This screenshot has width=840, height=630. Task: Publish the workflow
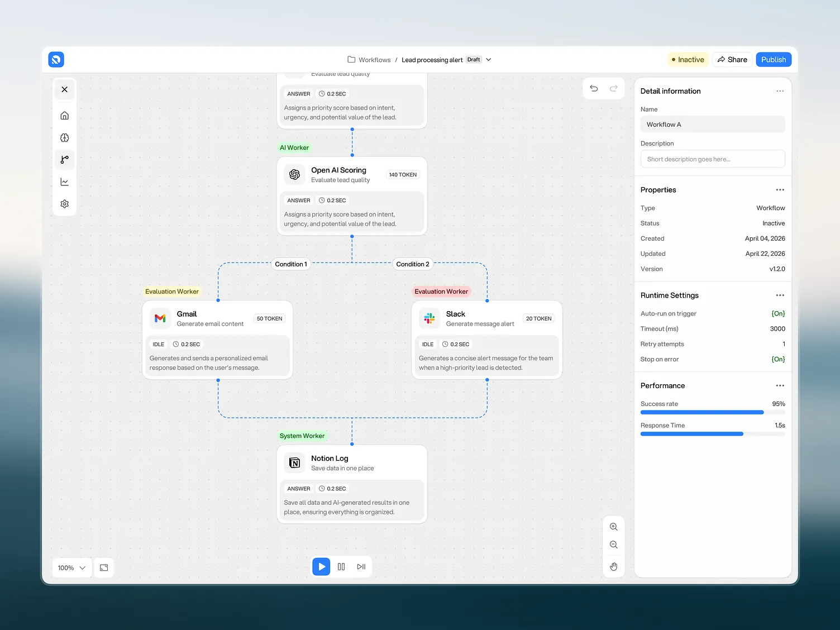click(x=774, y=60)
